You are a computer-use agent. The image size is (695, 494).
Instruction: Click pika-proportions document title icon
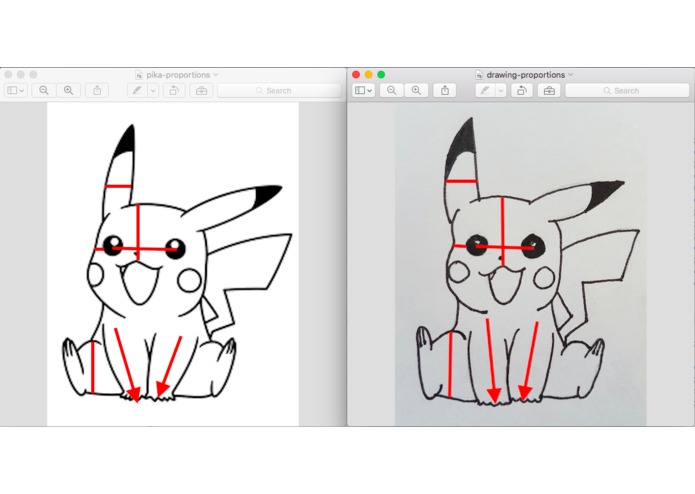[x=139, y=75]
